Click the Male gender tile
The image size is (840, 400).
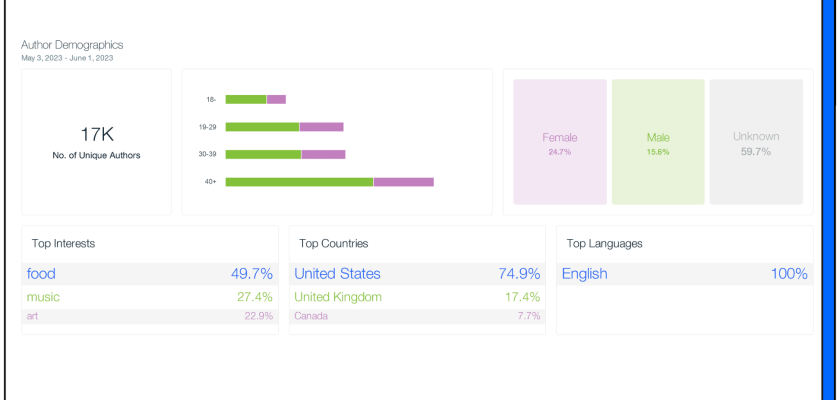[657, 143]
